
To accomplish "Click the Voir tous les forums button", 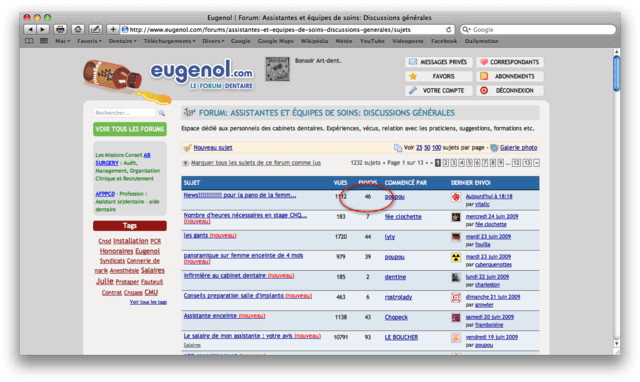I will point(130,129).
